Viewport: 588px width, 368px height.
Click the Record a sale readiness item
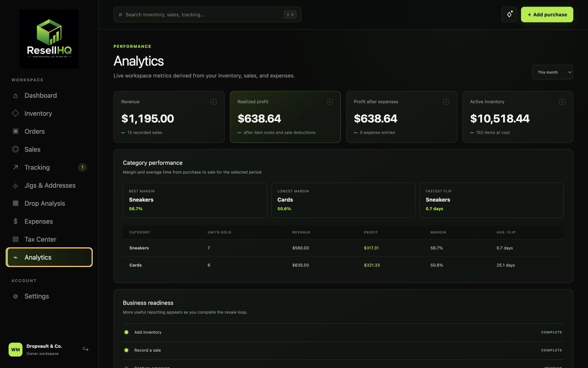tap(343, 350)
